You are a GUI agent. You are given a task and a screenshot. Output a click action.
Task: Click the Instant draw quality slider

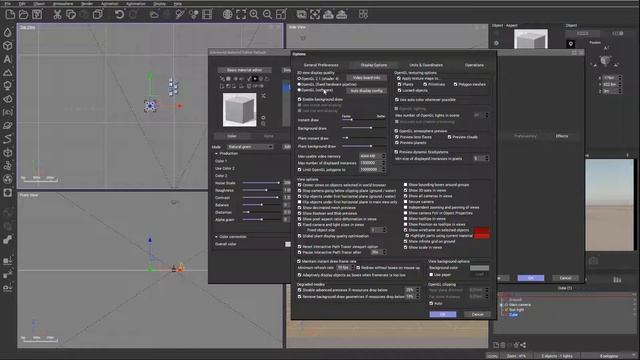363,120
